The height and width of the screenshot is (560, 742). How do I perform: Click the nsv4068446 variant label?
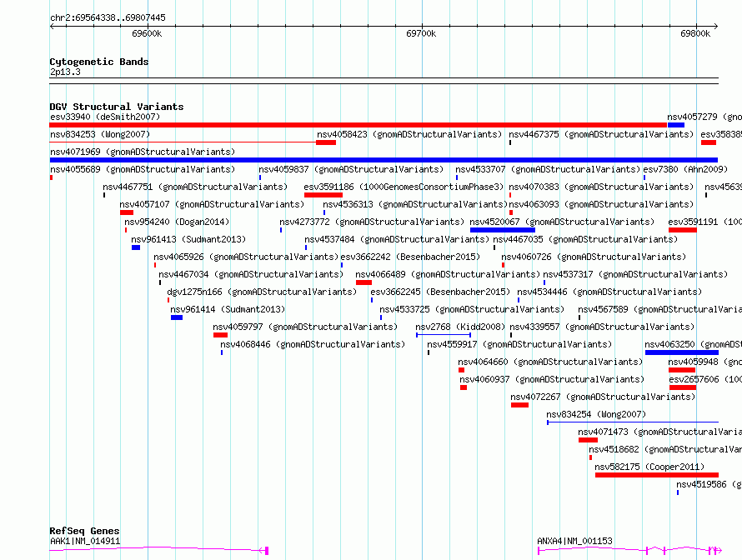tap(313, 344)
